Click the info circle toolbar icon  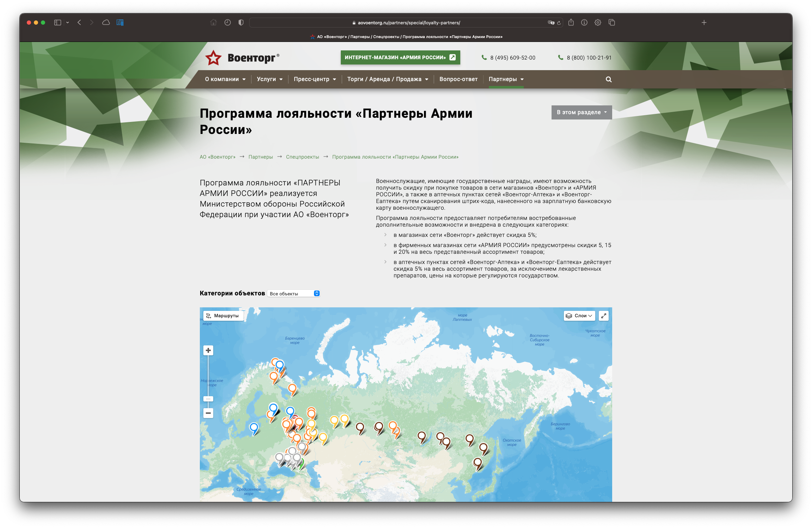coord(584,23)
